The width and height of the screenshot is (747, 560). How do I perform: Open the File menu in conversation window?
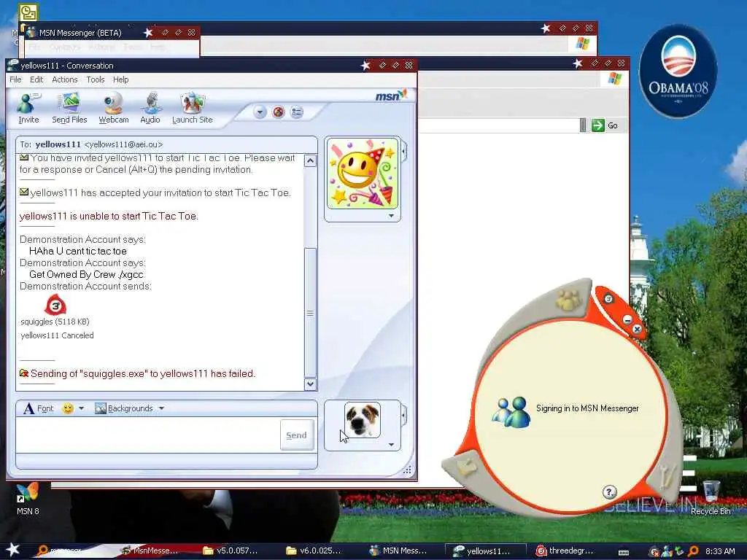pyautogui.click(x=15, y=79)
